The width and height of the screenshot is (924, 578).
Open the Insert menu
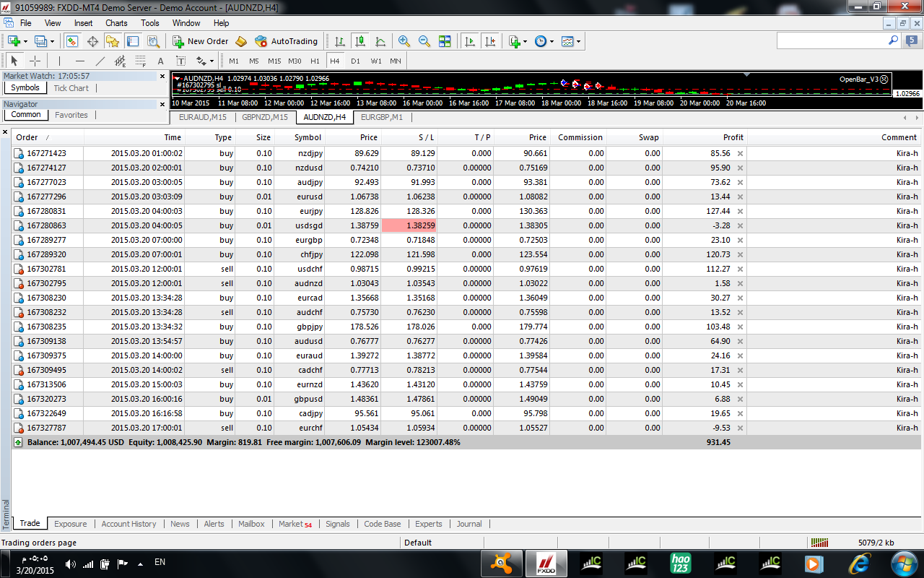point(83,23)
